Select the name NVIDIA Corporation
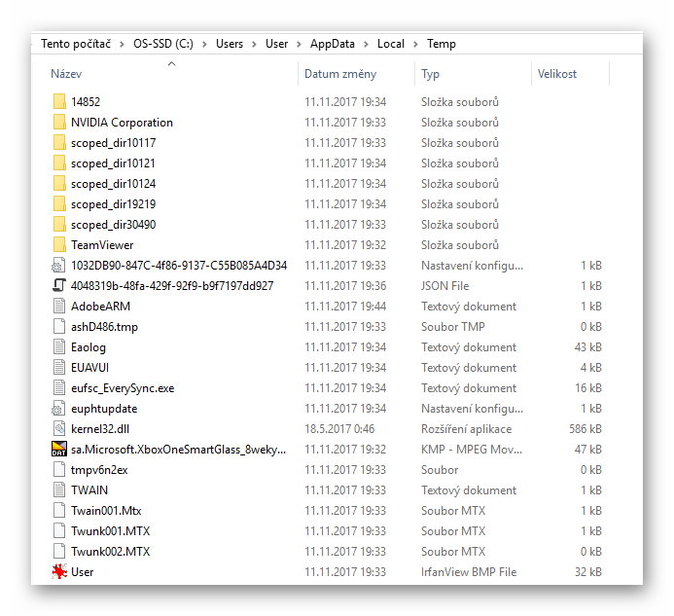Viewport: 674px width, 616px height. pyautogui.click(x=123, y=123)
